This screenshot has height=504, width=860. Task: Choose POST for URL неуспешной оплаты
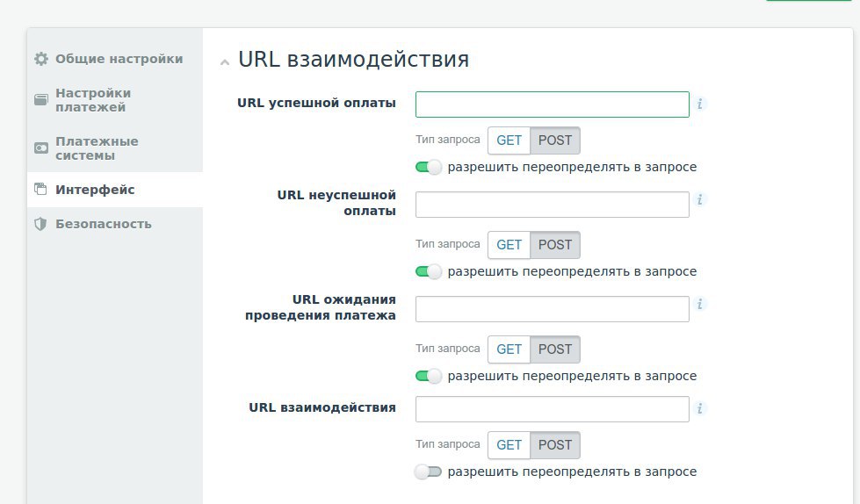[555, 245]
